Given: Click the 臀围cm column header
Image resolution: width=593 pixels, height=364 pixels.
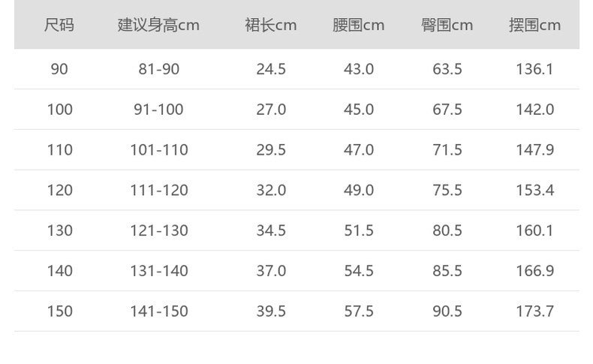Looking at the screenshot, I should 447,25.
